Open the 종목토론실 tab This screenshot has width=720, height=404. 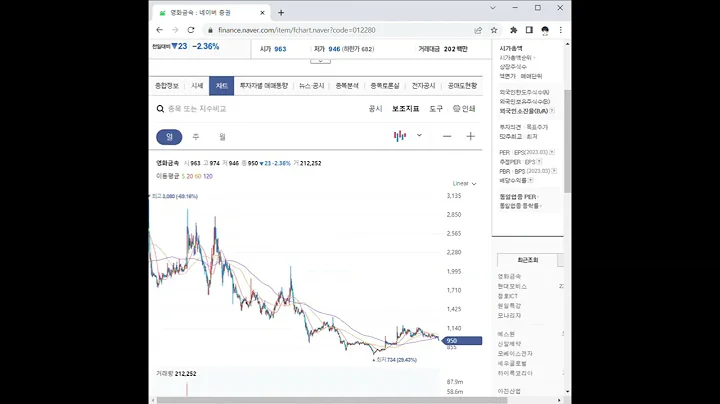coord(385,86)
